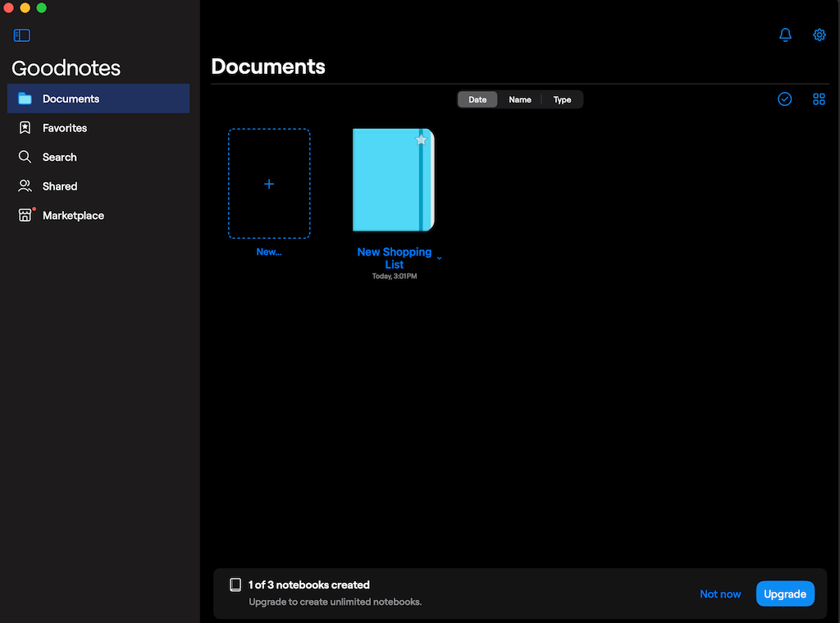Image resolution: width=840 pixels, height=623 pixels.
Task: Switch sorting to Name
Action: pyautogui.click(x=520, y=98)
